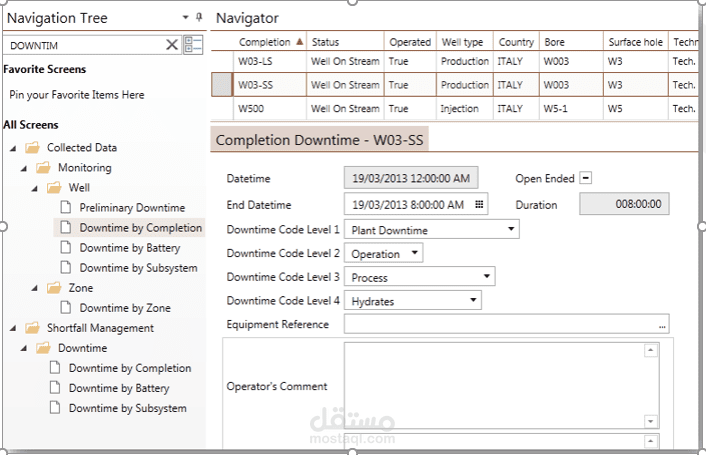Click the Injection well type cell
The height and width of the screenshot is (455, 706).
[x=464, y=108]
